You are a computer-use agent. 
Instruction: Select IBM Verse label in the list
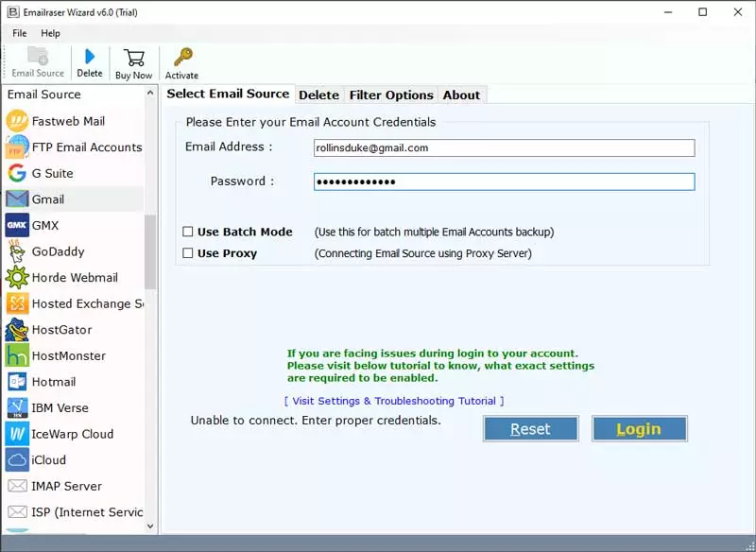click(x=60, y=407)
